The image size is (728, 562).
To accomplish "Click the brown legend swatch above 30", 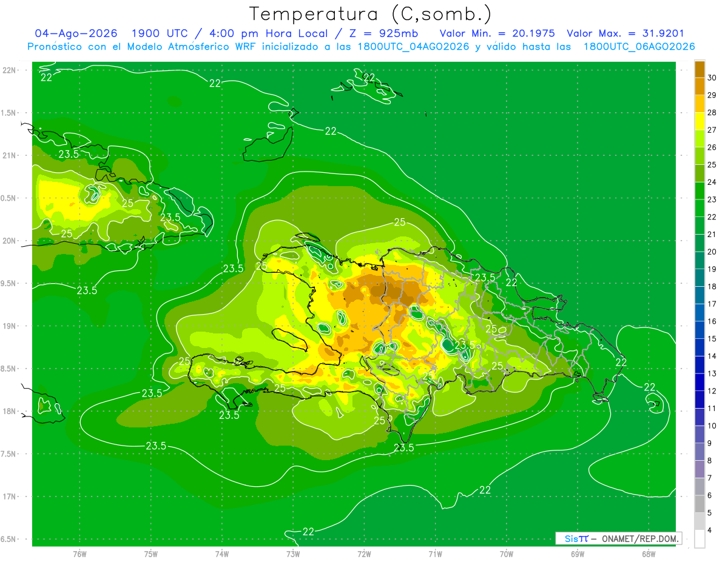I will (x=699, y=69).
